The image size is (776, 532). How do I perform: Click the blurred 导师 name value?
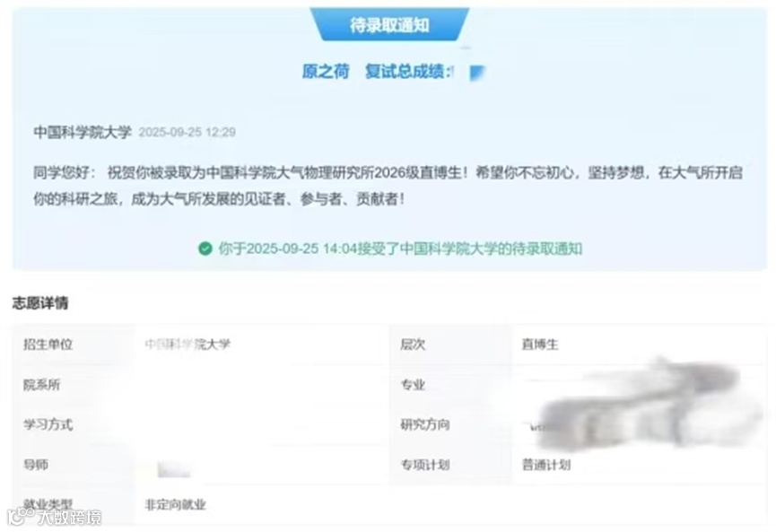click(174, 469)
